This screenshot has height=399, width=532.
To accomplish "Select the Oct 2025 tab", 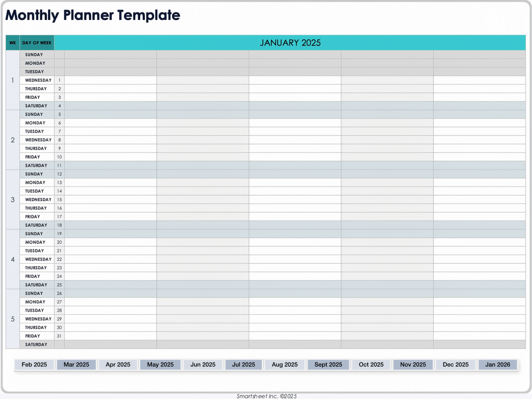I will (371, 364).
